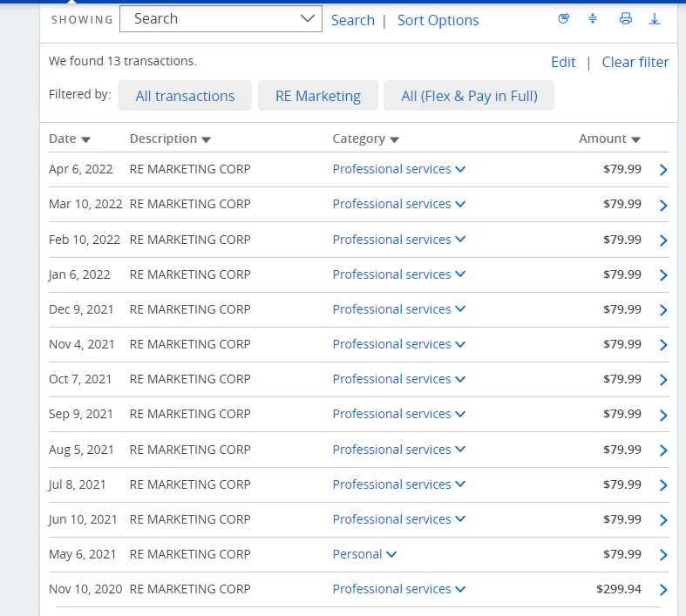The width and height of the screenshot is (686, 616).
Task: Open details arrow for Dec 9, 2021 transaction
Action: [x=663, y=310]
